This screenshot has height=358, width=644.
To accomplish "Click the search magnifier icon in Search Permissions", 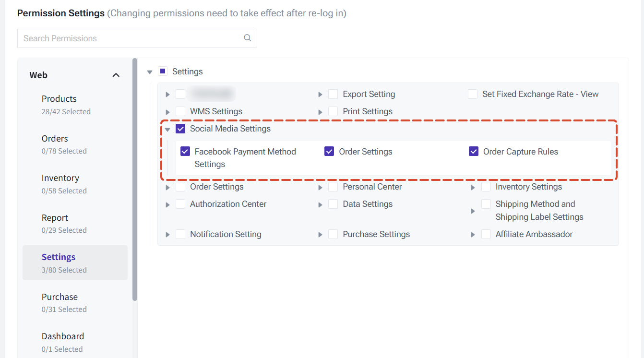I will pyautogui.click(x=248, y=38).
